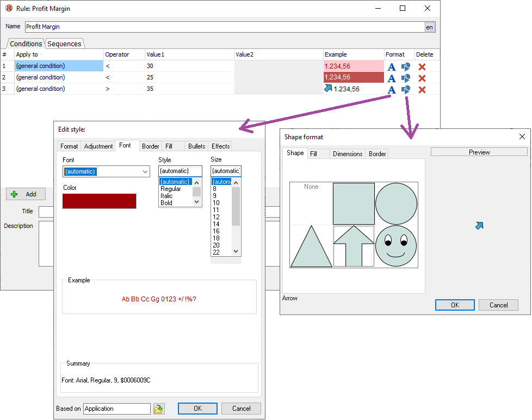Click the Preview button in Shape format
The width and height of the screenshot is (532, 420).
[x=479, y=152]
